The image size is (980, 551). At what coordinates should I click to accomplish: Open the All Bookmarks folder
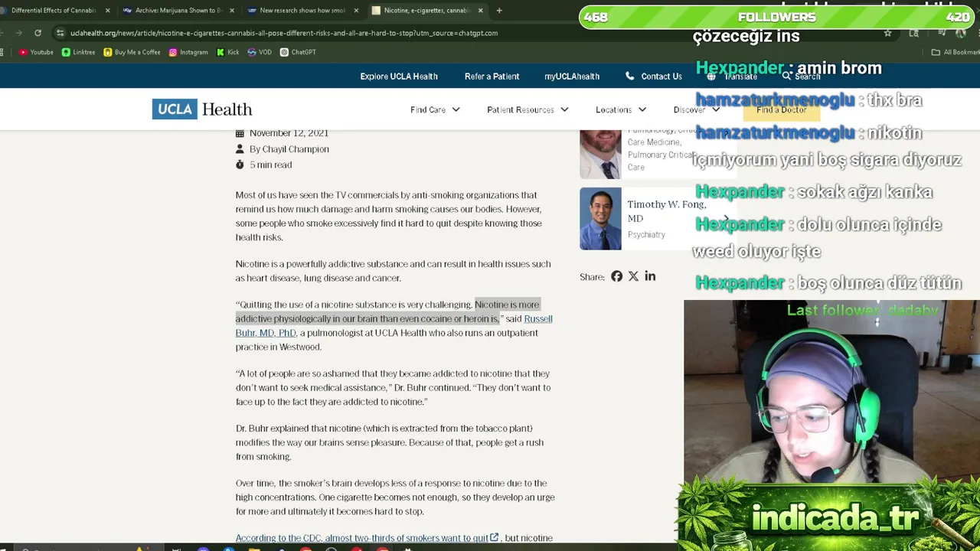pyautogui.click(x=955, y=52)
